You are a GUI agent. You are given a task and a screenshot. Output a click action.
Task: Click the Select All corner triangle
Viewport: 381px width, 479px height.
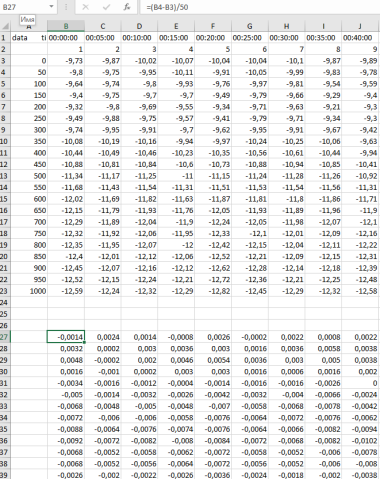(x=6, y=26)
